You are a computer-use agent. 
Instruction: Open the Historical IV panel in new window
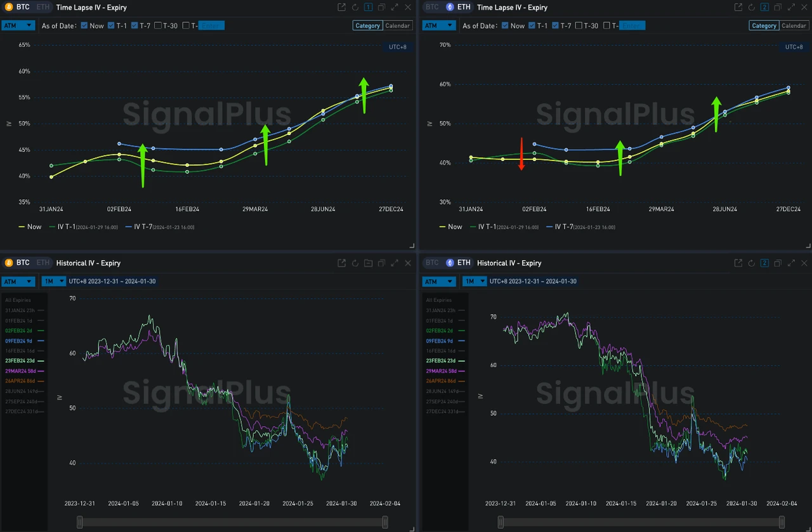coord(341,263)
